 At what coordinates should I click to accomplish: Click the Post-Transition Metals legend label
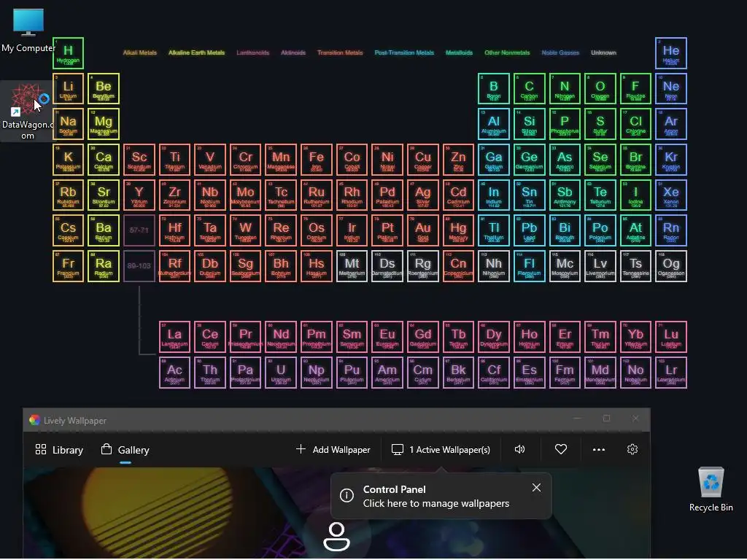(404, 52)
